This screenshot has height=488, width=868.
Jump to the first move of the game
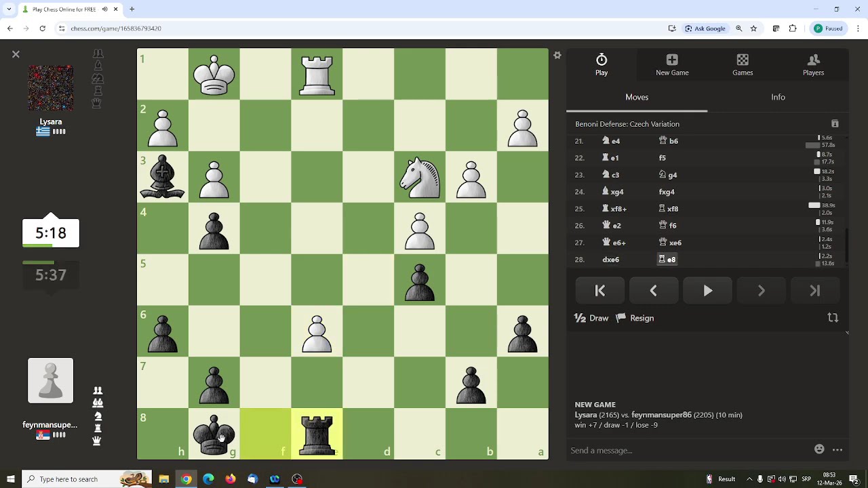(600, 291)
